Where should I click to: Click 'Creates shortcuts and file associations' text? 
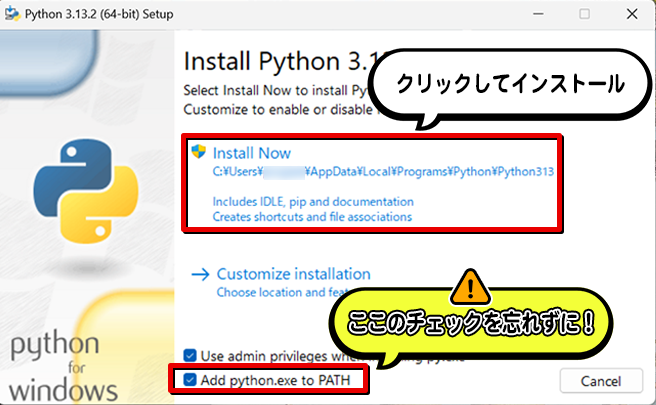click(312, 217)
